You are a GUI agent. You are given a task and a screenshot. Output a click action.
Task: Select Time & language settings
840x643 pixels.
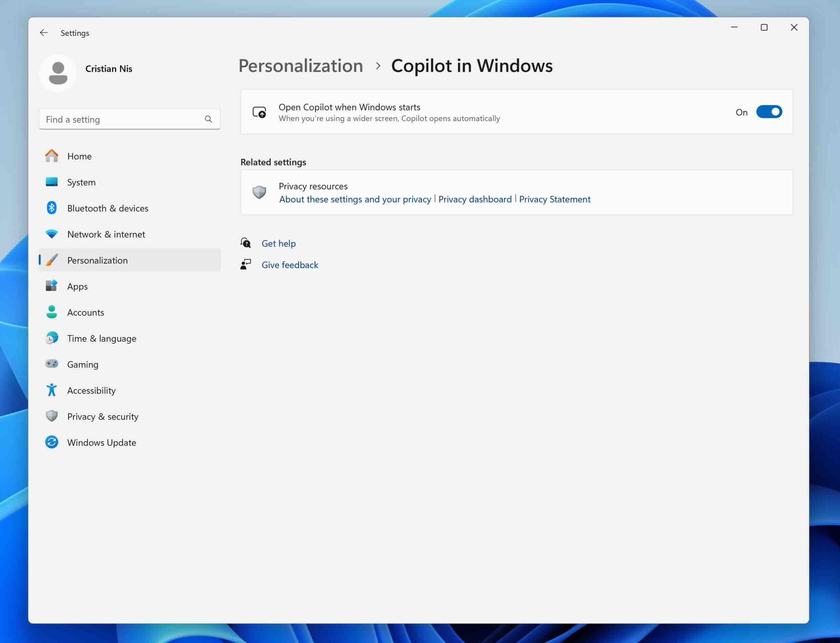101,338
